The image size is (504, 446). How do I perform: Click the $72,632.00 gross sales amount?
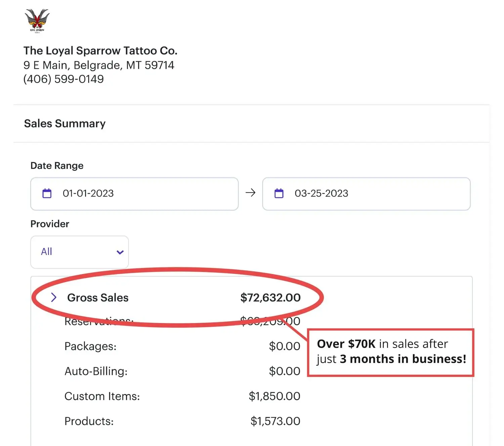pyautogui.click(x=270, y=298)
